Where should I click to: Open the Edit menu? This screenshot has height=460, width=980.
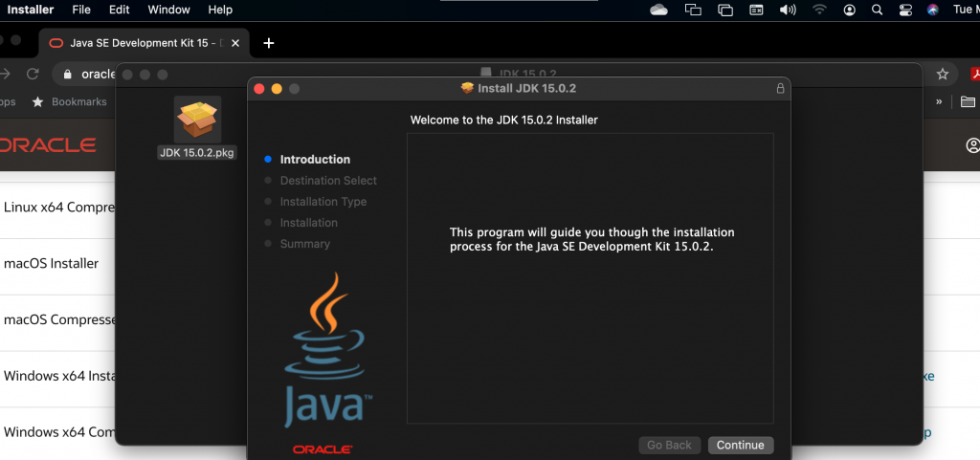(x=120, y=10)
